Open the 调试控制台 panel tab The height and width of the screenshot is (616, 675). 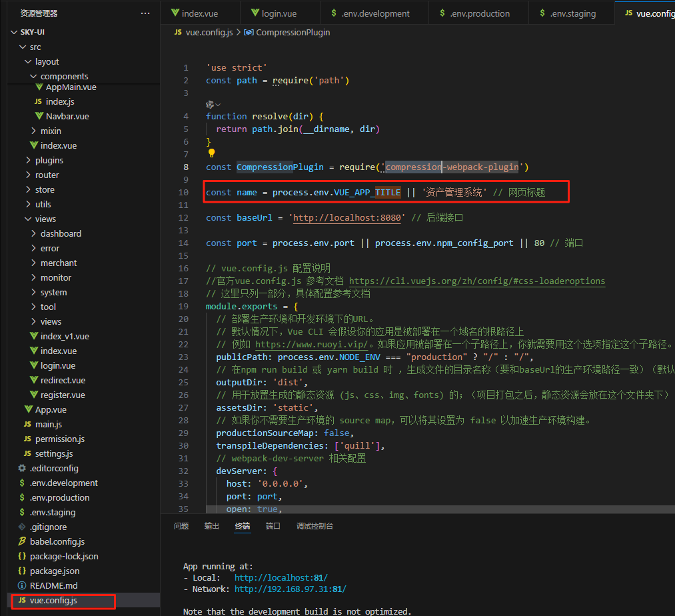[x=315, y=526]
